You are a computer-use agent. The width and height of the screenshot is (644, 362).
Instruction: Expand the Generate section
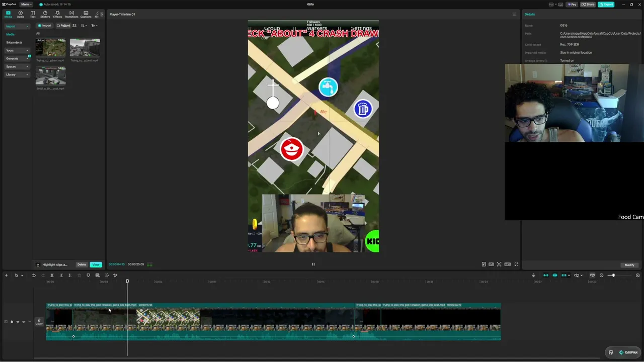(x=17, y=58)
